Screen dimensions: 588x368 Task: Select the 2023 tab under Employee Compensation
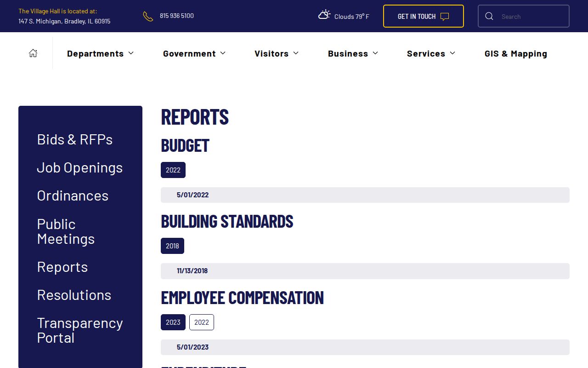point(173,322)
